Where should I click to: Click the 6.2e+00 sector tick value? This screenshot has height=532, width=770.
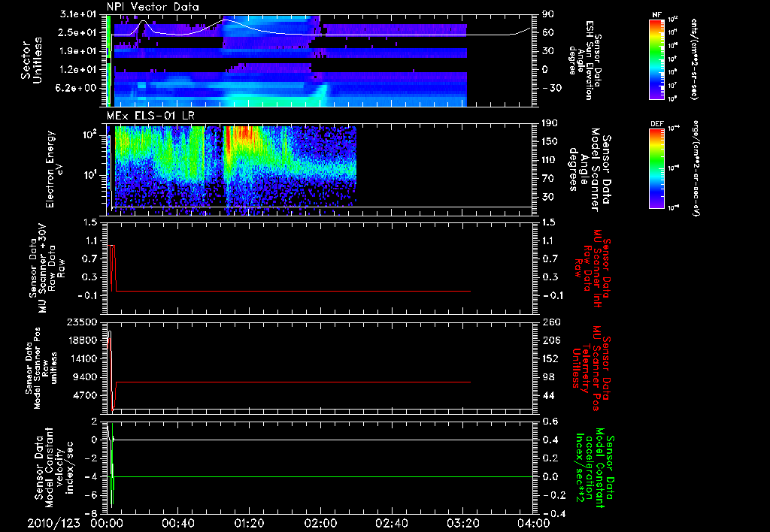[x=77, y=88]
